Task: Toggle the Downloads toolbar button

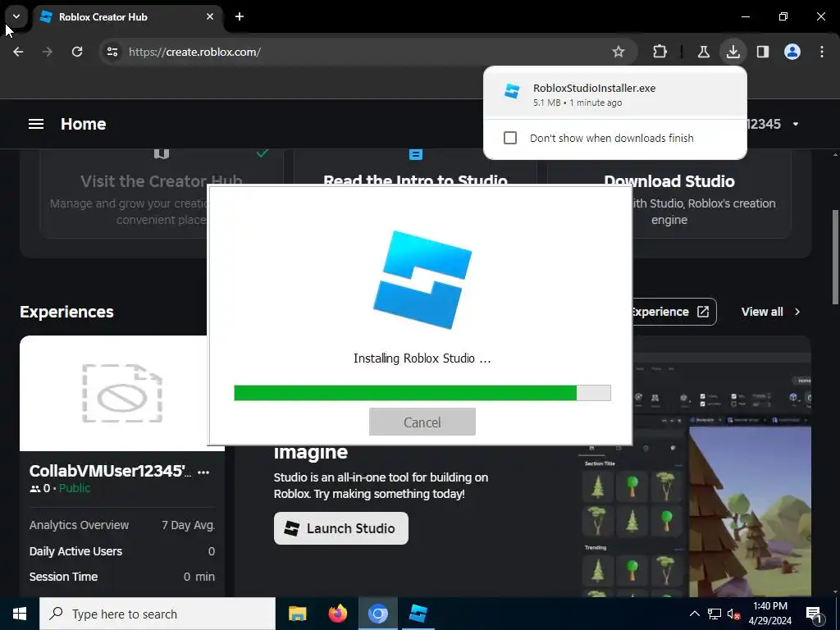Action: pos(733,52)
